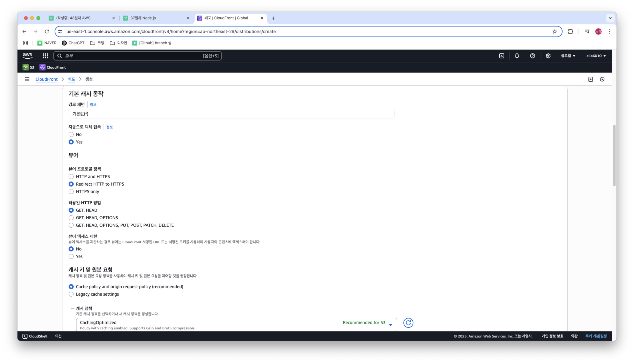Open the AWS console settings gear
634x364 pixels.
[548, 56]
